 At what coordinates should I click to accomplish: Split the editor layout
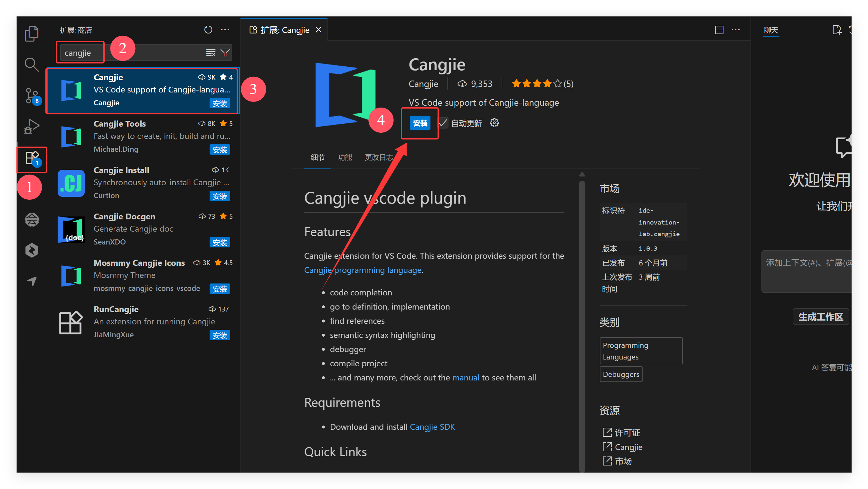click(719, 30)
